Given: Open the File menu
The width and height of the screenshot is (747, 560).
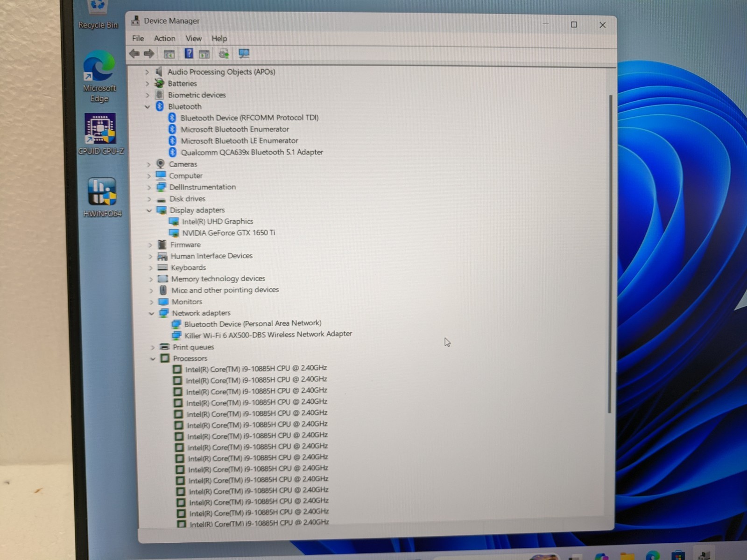Looking at the screenshot, I should click(138, 38).
